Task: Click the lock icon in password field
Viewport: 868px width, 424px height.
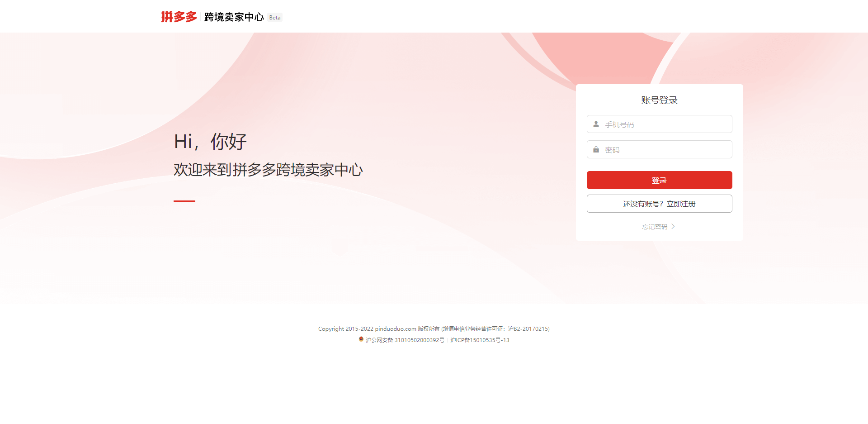Action: coord(596,149)
